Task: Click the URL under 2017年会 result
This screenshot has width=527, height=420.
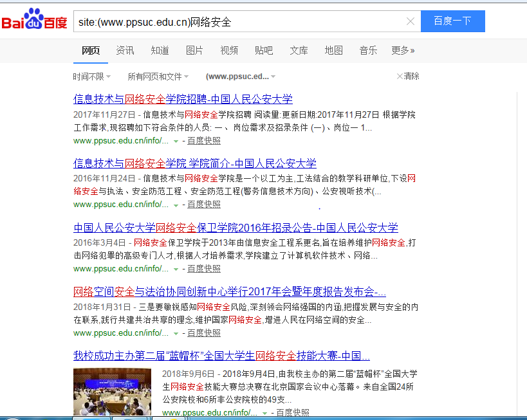Action: pos(121,333)
